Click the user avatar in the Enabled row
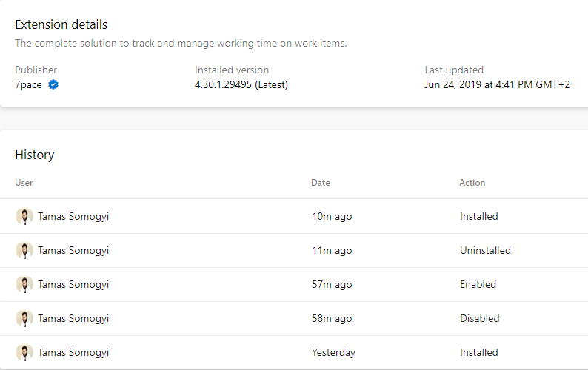The height and width of the screenshot is (370, 588). click(24, 284)
